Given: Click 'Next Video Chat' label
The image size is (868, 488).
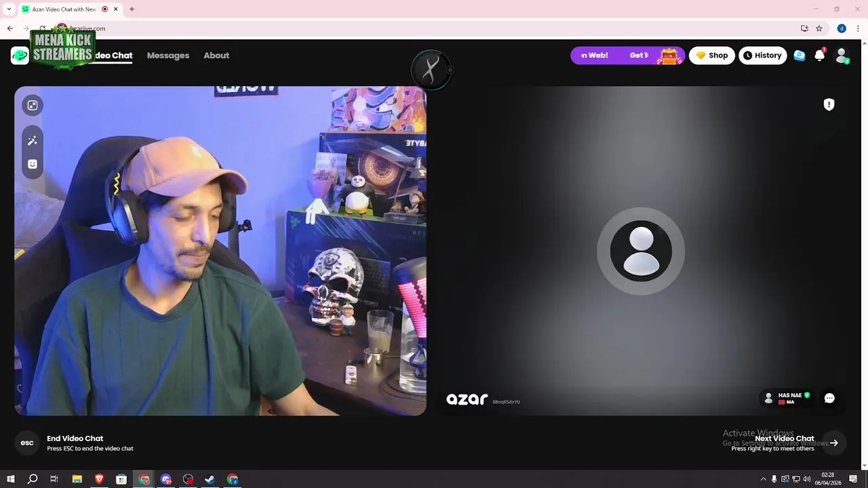Looking at the screenshot, I should pyautogui.click(x=785, y=439).
